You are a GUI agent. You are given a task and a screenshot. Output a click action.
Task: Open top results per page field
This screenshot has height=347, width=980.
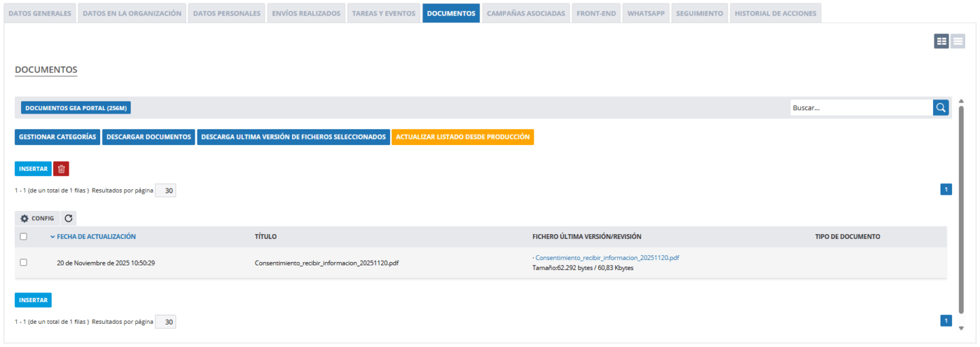165,191
